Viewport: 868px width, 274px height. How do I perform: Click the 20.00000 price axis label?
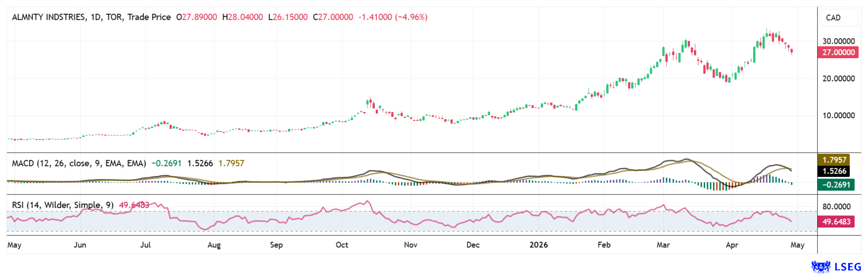click(x=839, y=79)
